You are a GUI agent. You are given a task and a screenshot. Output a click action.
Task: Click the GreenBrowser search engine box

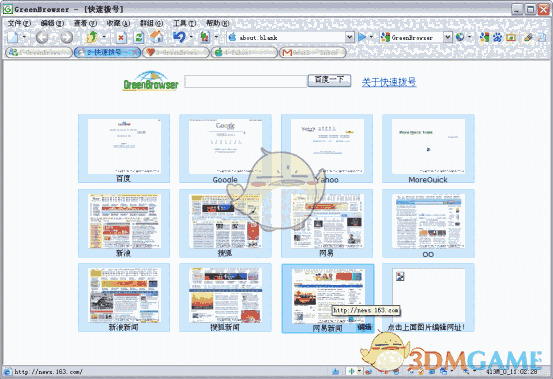tap(411, 37)
